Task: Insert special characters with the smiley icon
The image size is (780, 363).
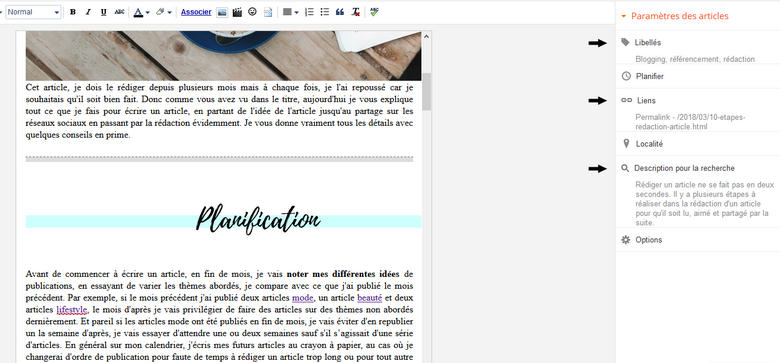Action: click(252, 12)
